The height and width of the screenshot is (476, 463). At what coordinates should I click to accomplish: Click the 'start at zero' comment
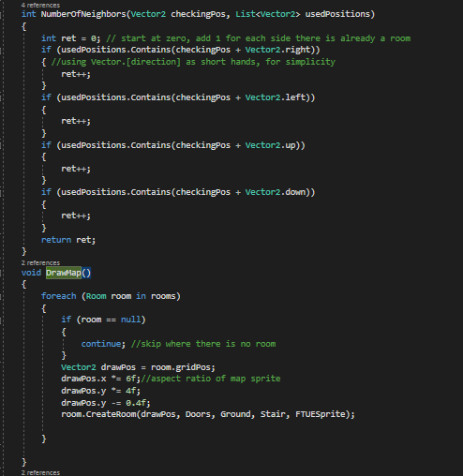coord(259,38)
